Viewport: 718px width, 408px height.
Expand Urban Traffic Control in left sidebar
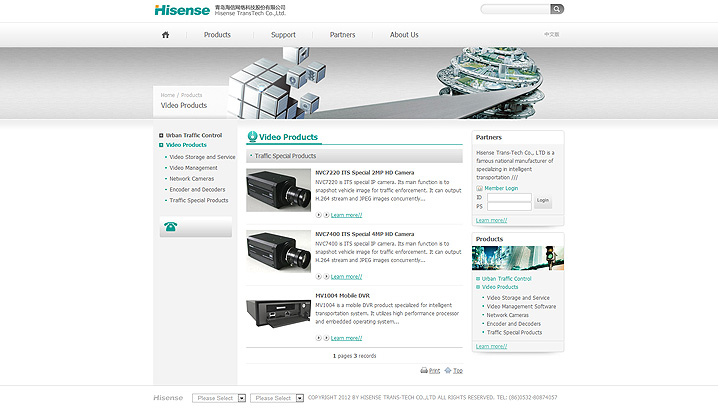coord(161,136)
